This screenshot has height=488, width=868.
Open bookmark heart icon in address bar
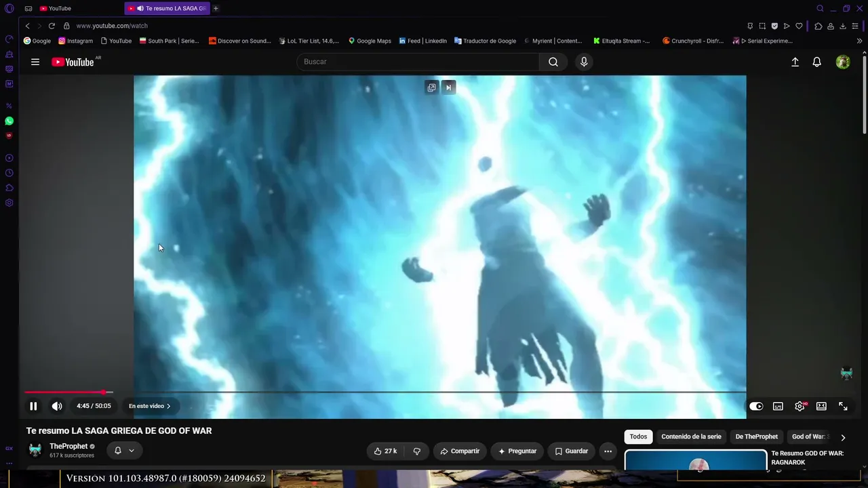pyautogui.click(x=799, y=26)
